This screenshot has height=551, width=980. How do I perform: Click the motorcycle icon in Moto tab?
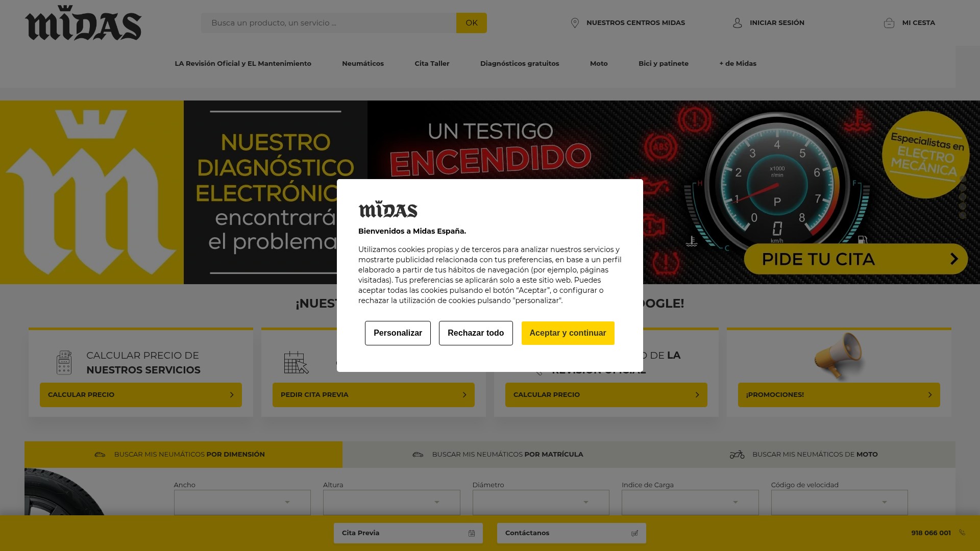[x=737, y=455]
